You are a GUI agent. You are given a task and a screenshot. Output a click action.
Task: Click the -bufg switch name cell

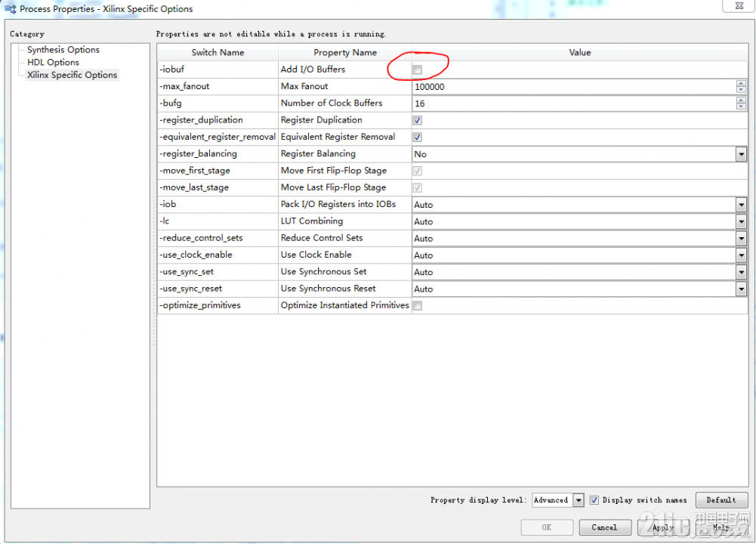click(x=218, y=104)
